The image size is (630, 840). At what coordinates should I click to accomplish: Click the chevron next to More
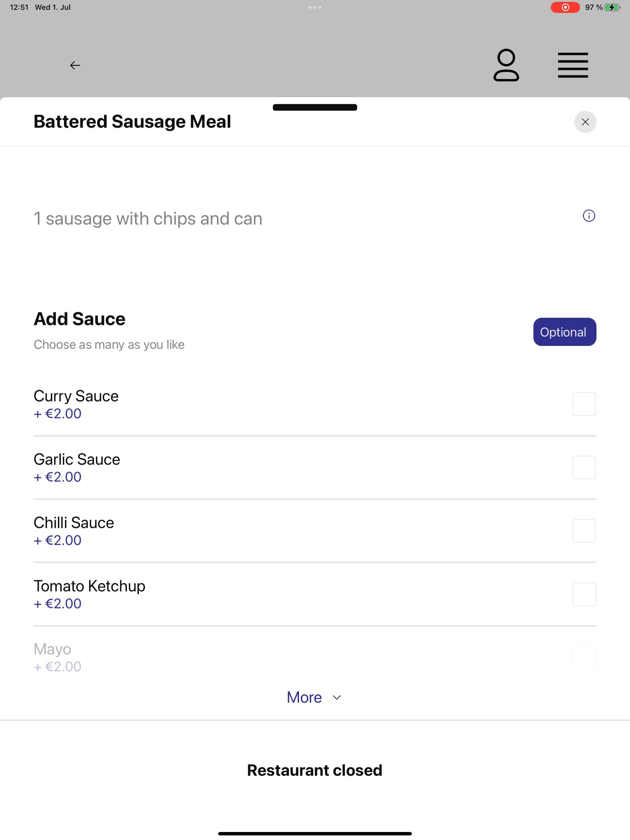click(x=337, y=698)
